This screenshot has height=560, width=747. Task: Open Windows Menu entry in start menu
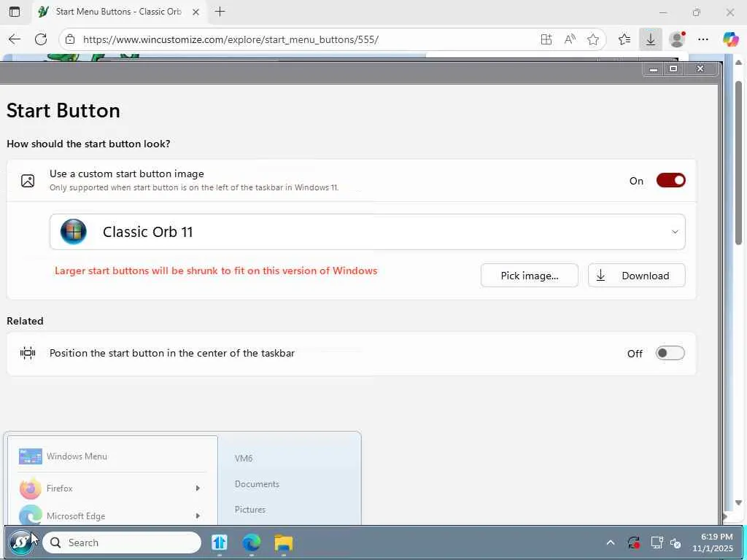112,456
